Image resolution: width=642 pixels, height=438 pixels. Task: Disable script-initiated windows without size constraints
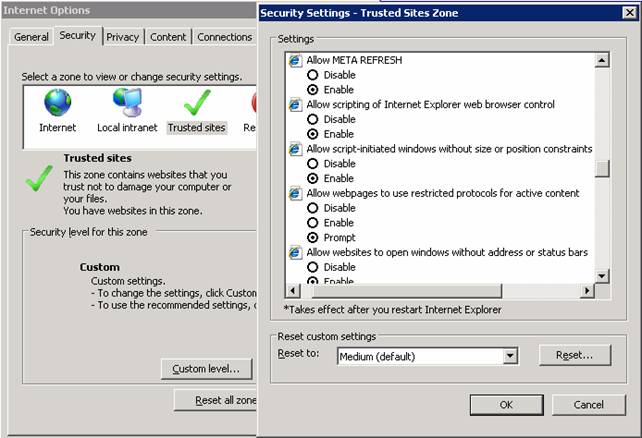point(312,164)
